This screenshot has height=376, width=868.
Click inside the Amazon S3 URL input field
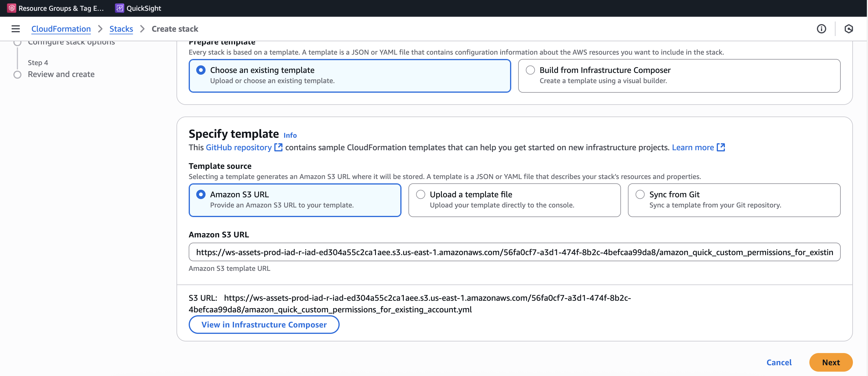click(514, 252)
